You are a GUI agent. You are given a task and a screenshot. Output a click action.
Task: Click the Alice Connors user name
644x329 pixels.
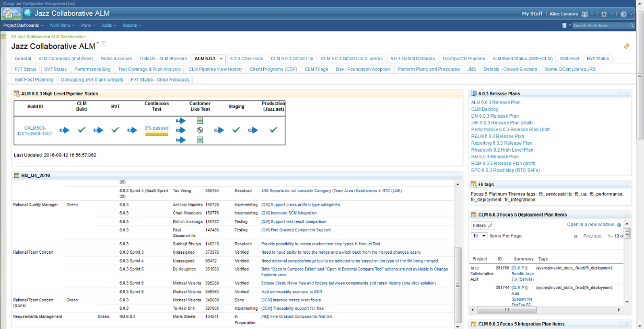563,14
